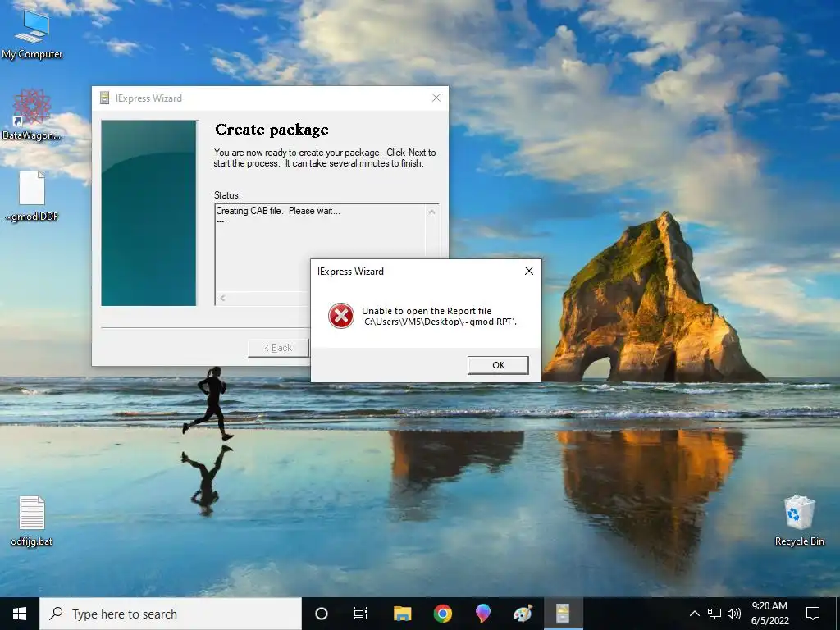Show hidden system tray icons

coord(694,614)
